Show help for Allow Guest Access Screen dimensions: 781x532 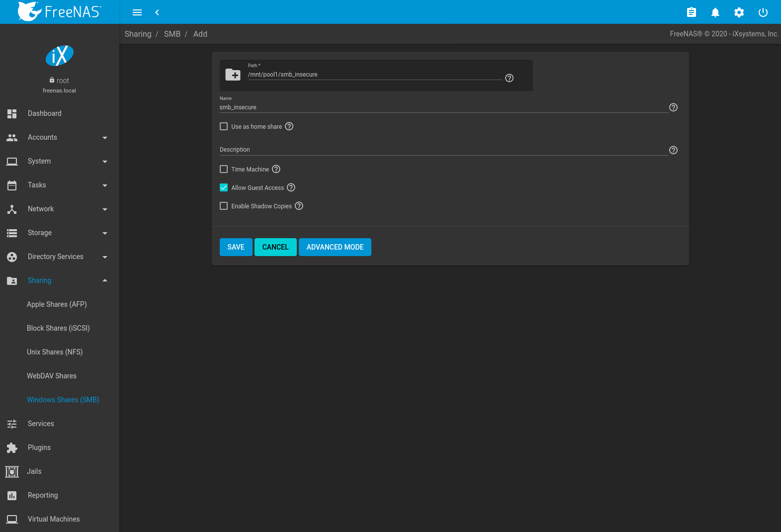pos(291,187)
